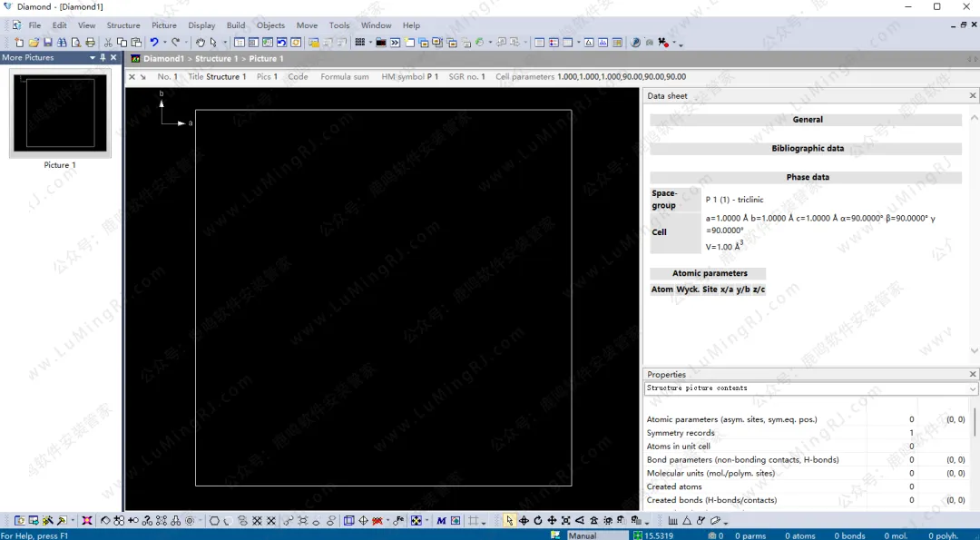Click the Print icon in toolbar

pos(90,43)
